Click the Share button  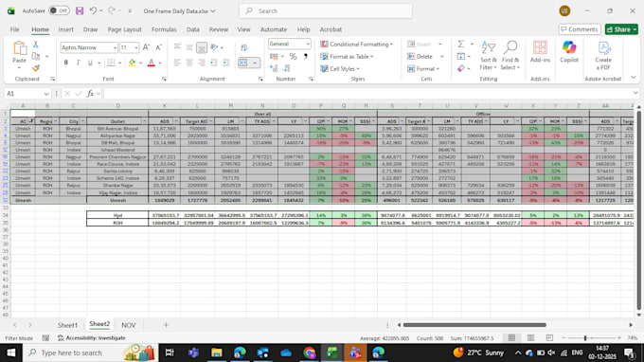[x=621, y=29]
